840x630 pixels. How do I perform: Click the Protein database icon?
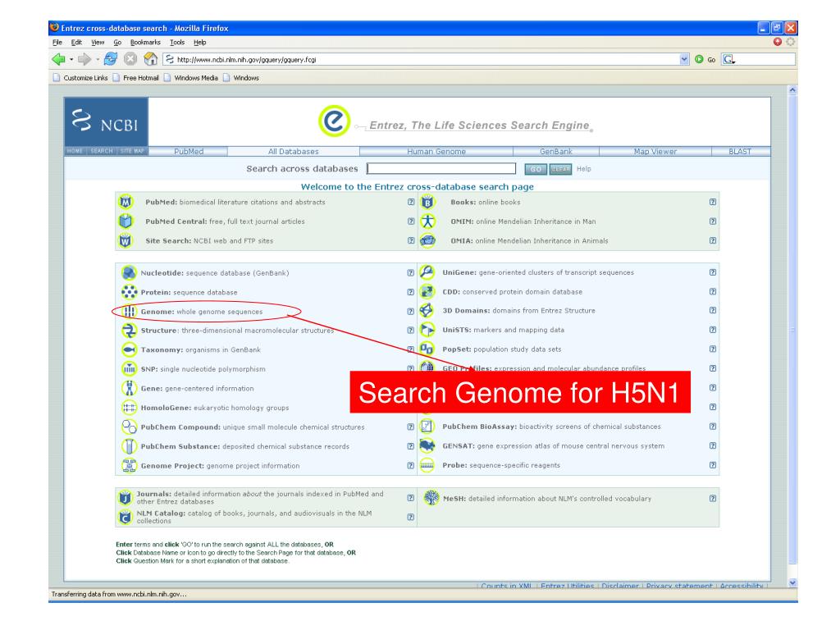129,292
